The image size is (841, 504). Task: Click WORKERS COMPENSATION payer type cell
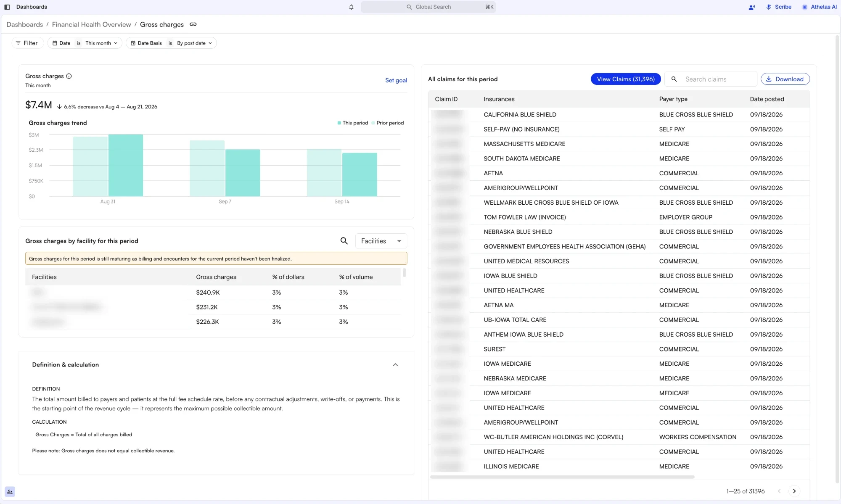coord(698,437)
